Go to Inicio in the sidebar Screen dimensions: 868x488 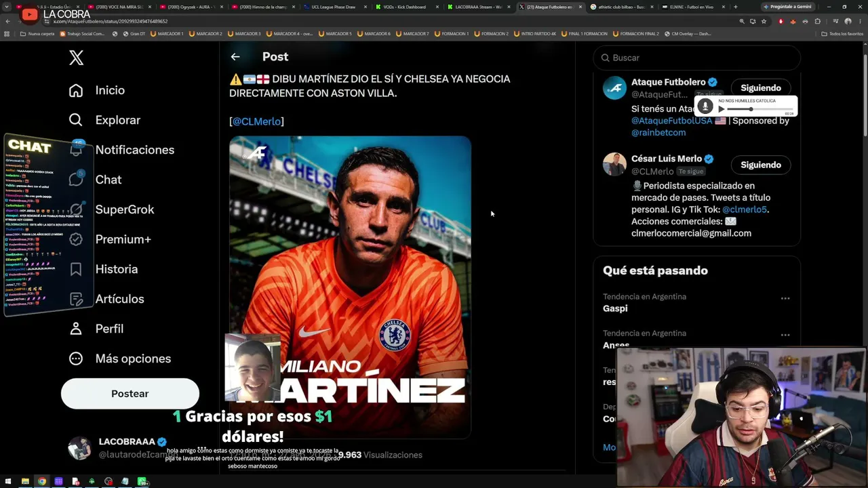[x=96, y=90]
